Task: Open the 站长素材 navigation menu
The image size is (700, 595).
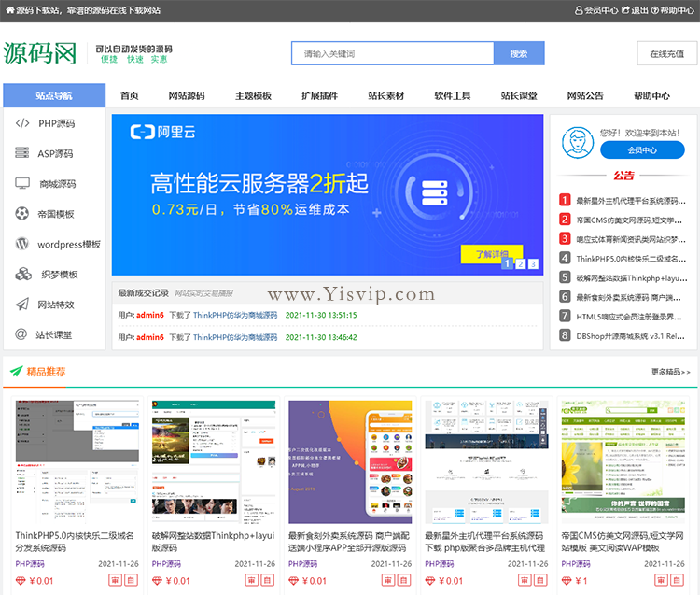Action: (x=386, y=95)
